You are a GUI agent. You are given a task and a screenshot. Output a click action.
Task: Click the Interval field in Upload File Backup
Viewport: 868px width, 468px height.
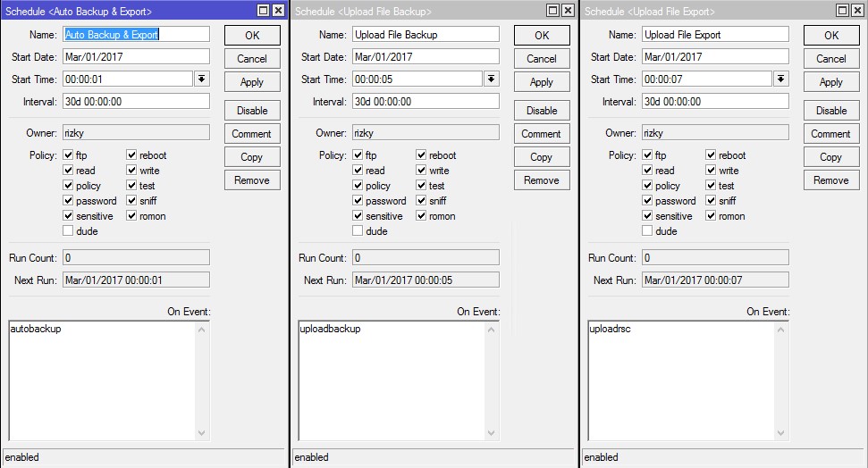425,102
